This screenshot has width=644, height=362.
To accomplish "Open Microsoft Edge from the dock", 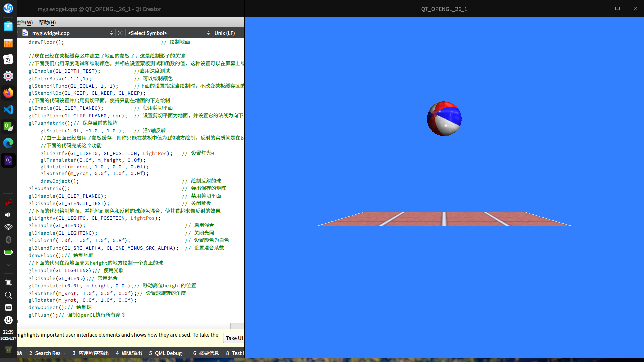I will point(8,143).
